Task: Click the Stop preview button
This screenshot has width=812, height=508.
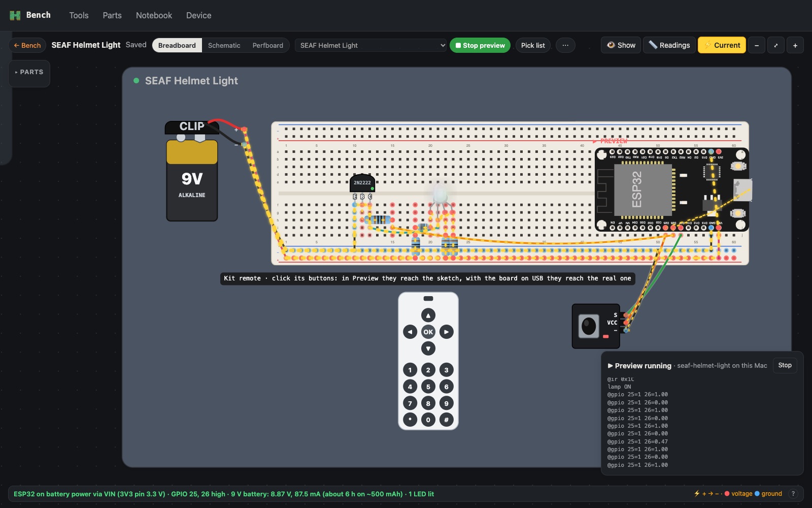Action: (480, 45)
